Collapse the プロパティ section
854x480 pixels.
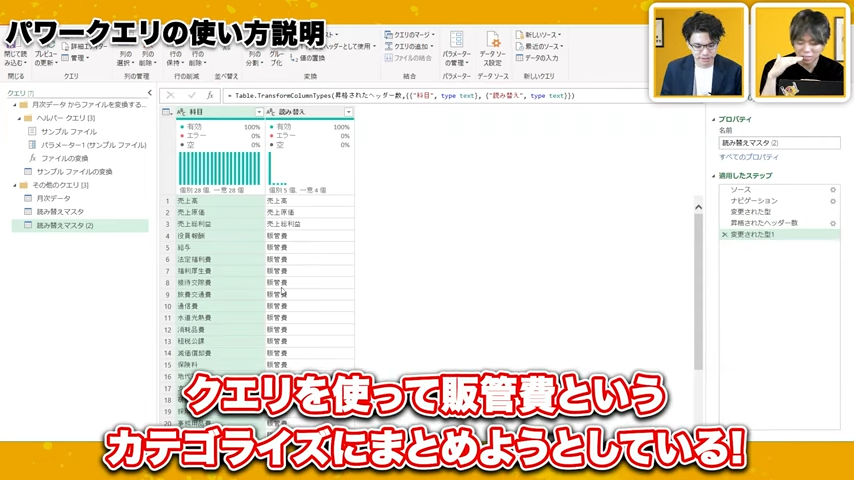click(x=713, y=119)
